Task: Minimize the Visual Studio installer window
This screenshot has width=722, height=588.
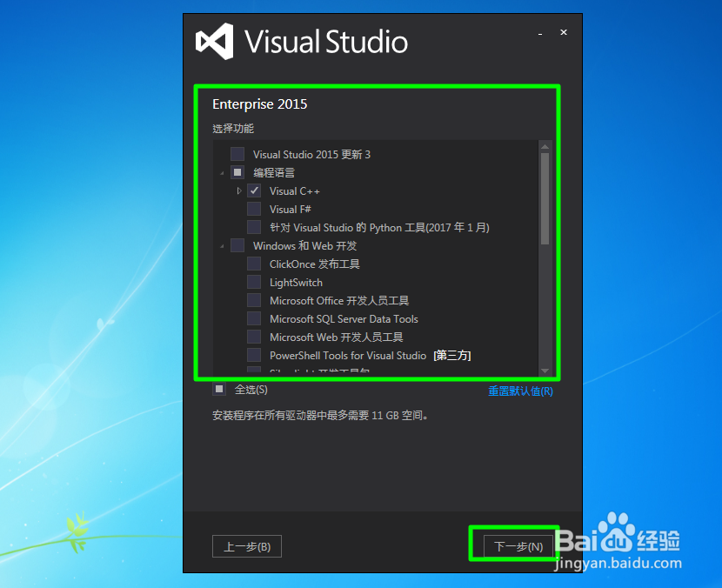Action: click(539, 33)
